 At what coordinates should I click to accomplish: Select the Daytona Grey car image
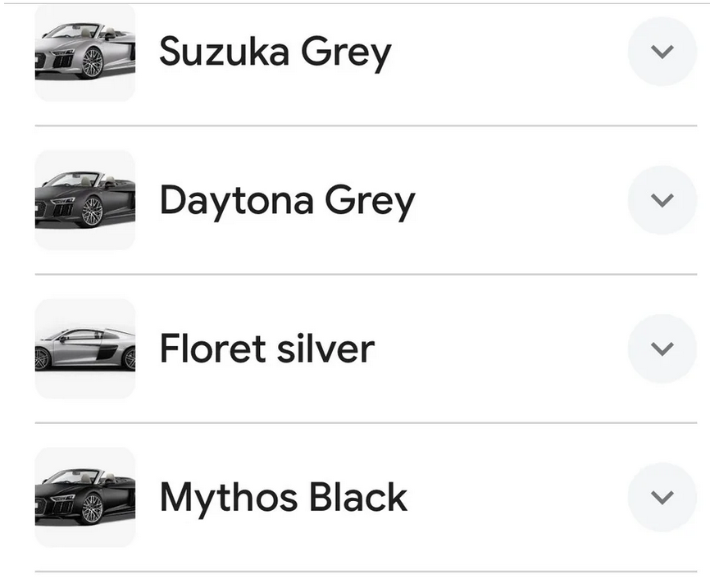coord(84,201)
